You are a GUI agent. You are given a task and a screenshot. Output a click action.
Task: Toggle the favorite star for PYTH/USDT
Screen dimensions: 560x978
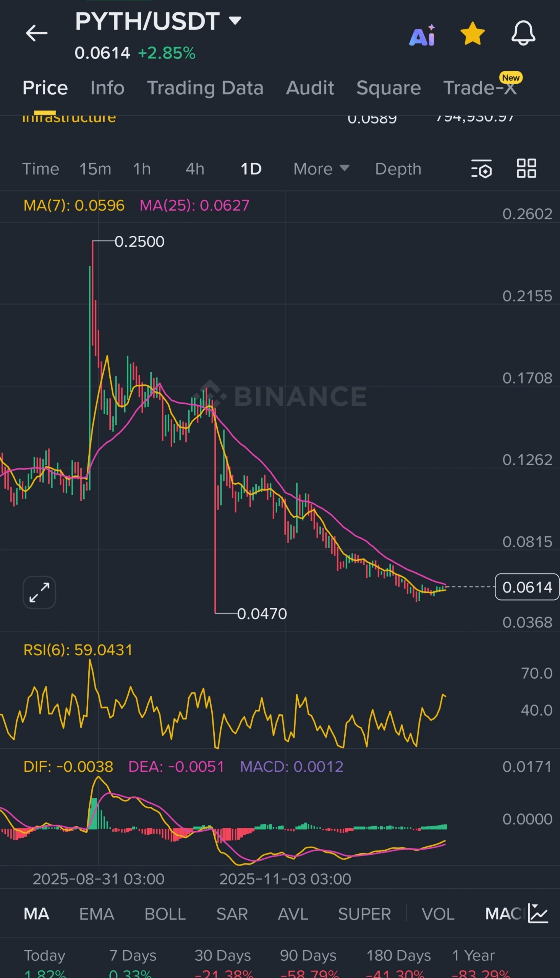click(472, 34)
